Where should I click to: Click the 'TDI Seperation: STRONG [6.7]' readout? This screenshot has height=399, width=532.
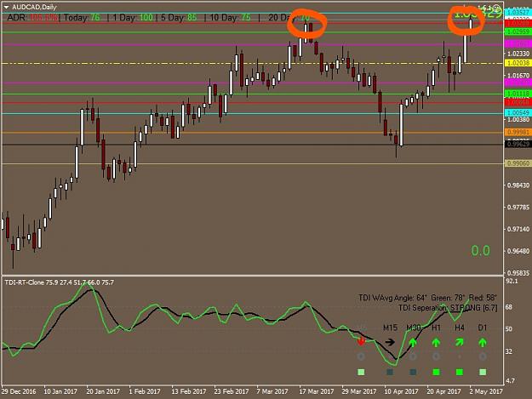coord(448,307)
